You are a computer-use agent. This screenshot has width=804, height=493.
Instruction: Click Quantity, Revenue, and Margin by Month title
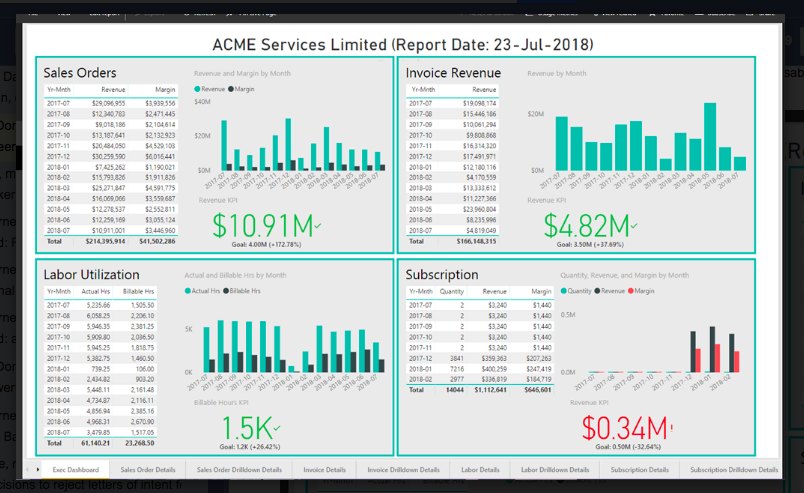625,275
